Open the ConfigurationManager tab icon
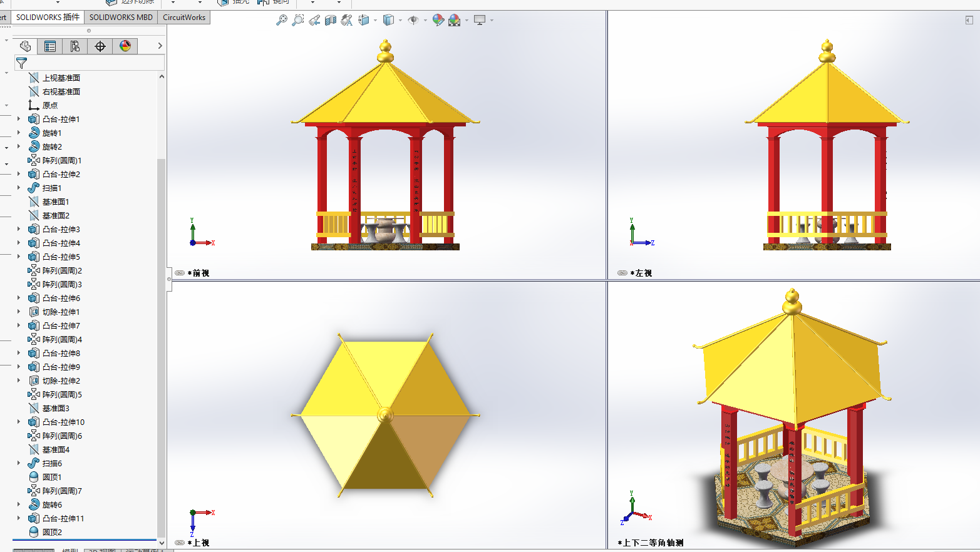 (x=75, y=46)
